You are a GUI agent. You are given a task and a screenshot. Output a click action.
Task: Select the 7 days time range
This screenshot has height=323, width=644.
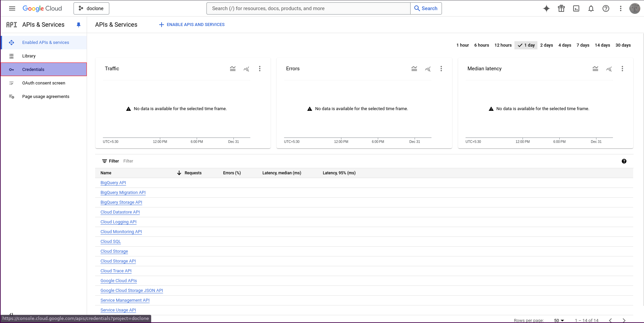click(583, 45)
